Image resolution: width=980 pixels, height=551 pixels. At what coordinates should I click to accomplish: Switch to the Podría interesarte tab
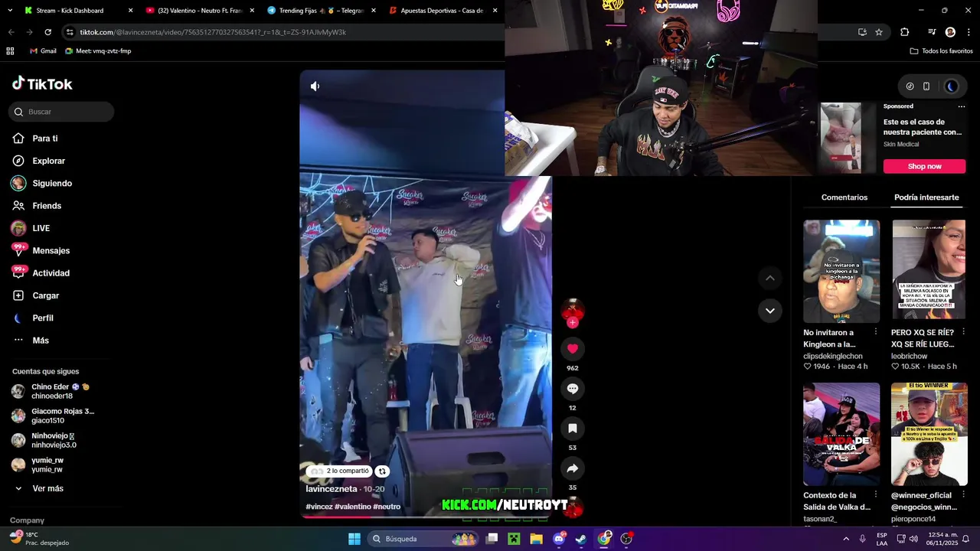(926, 197)
